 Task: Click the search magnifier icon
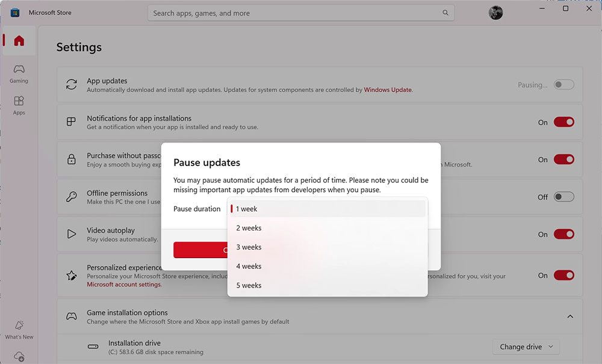click(x=445, y=13)
